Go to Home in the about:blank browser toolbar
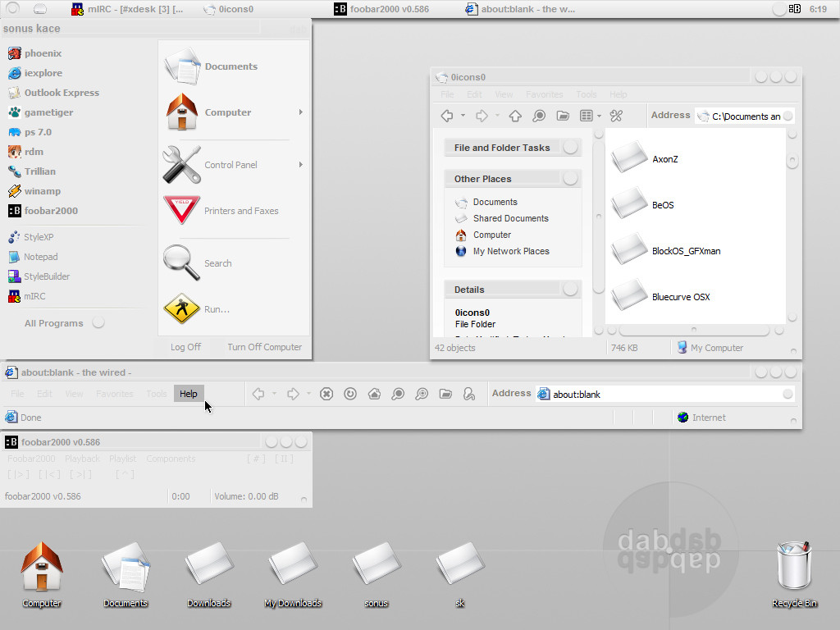The width and height of the screenshot is (840, 630). (374, 395)
